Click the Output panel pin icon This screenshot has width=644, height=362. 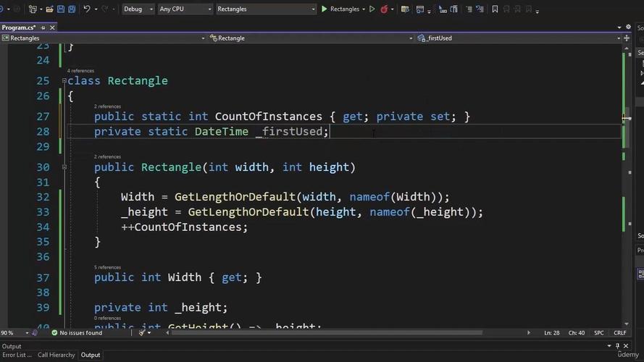617,346
